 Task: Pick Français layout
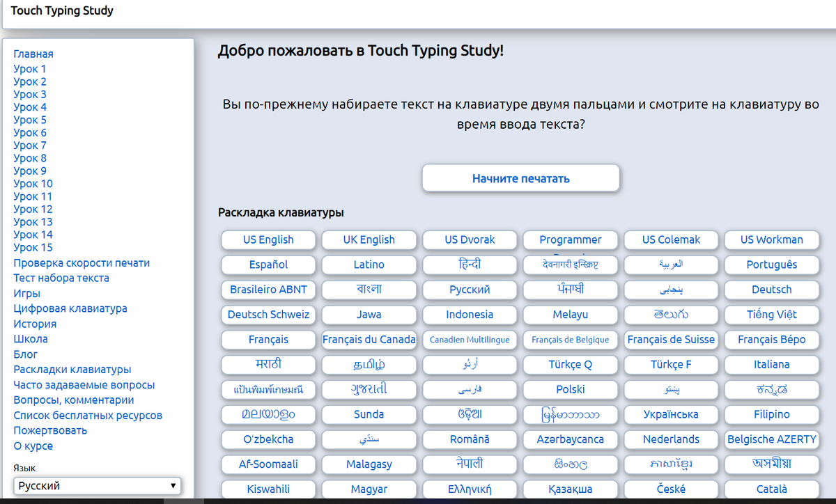268,340
